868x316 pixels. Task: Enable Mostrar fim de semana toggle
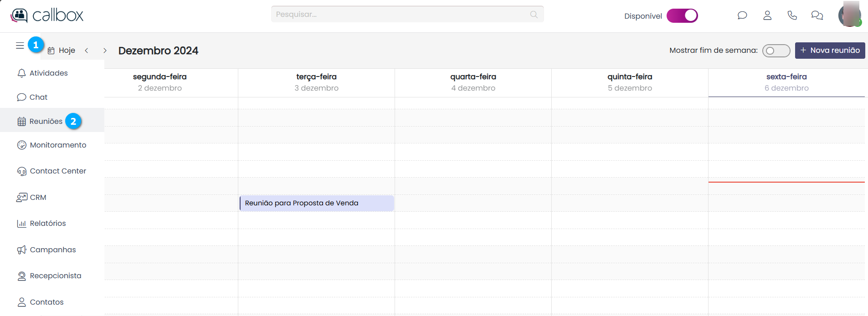[776, 51]
